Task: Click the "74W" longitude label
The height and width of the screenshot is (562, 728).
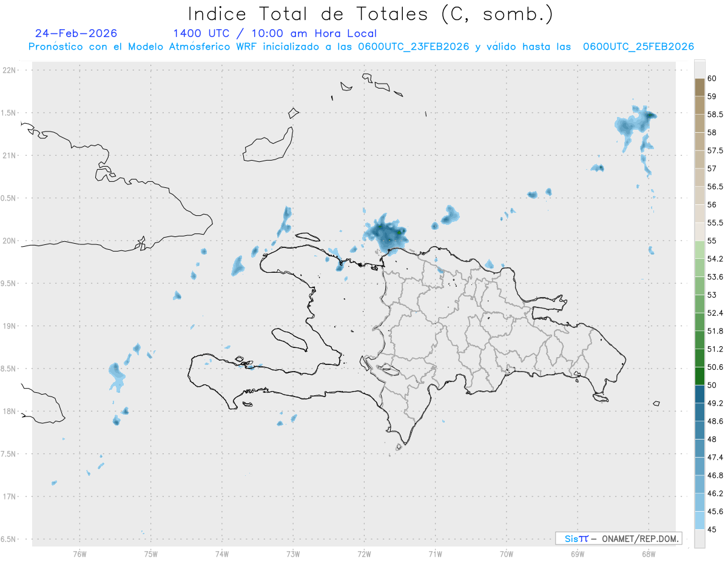Action: [x=222, y=554]
